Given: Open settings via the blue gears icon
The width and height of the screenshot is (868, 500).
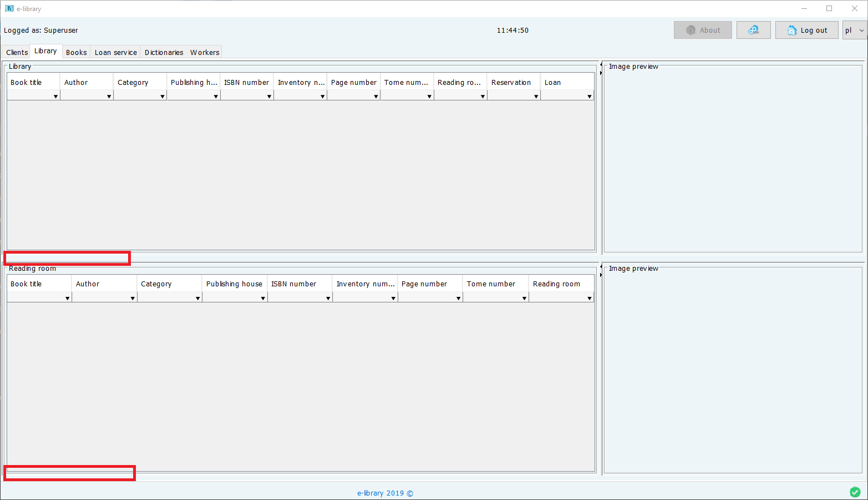Looking at the screenshot, I should pos(753,30).
